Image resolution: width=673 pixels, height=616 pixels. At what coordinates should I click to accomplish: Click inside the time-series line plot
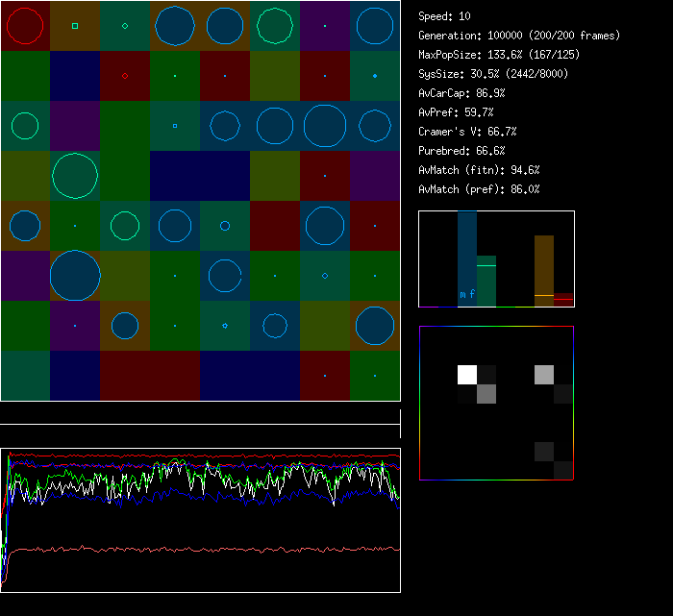coord(200,519)
